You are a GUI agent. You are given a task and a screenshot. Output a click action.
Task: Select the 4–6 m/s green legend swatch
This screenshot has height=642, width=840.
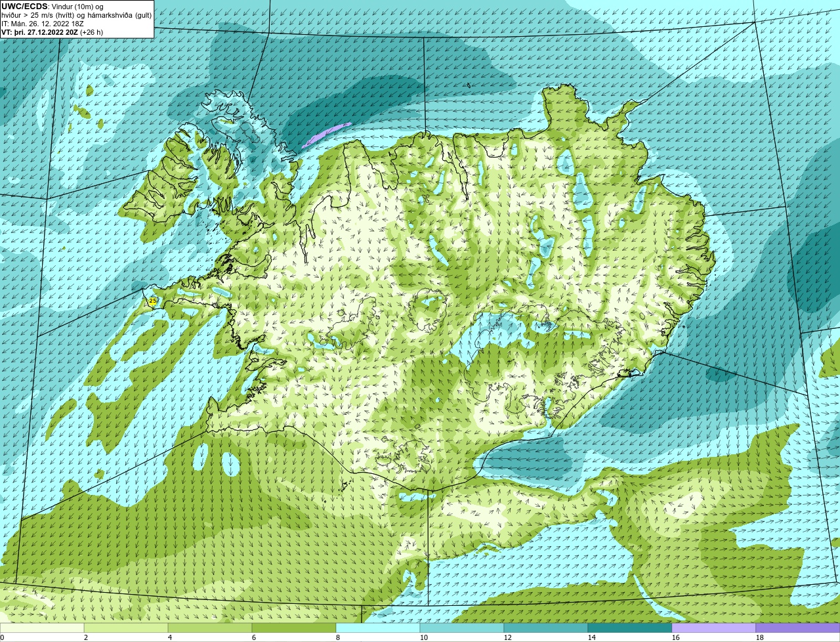click(x=210, y=628)
